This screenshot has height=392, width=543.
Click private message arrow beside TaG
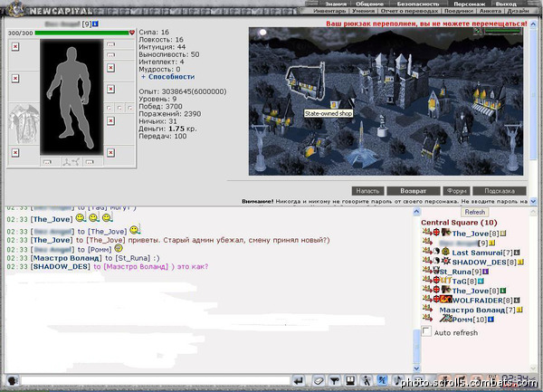[427, 280]
